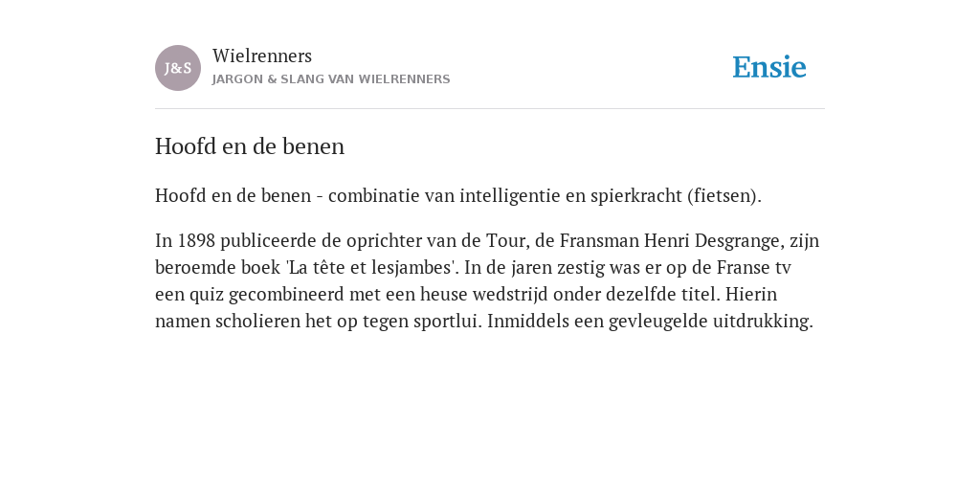Open the Ensie logo link
The height and width of the screenshot is (490, 980).
coord(769,67)
